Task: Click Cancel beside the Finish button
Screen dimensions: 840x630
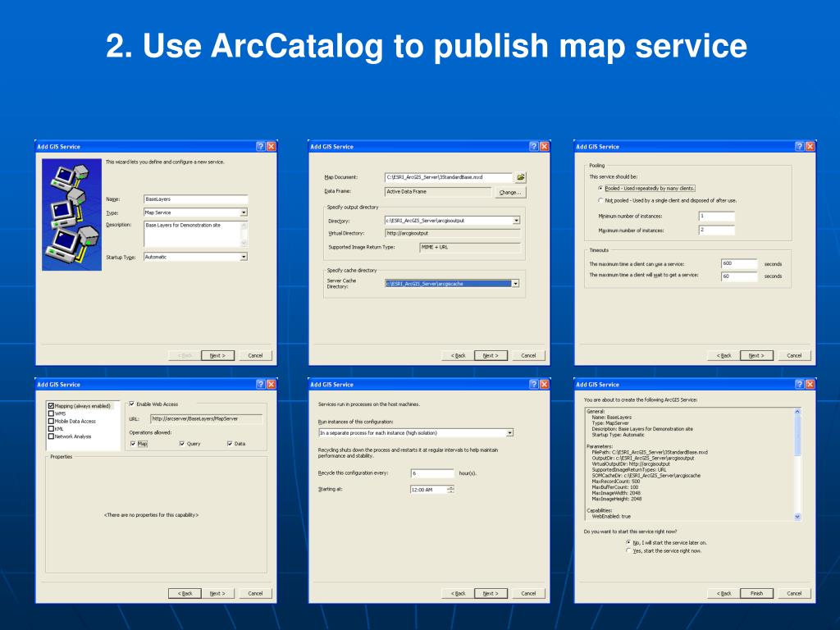Action: (794, 594)
